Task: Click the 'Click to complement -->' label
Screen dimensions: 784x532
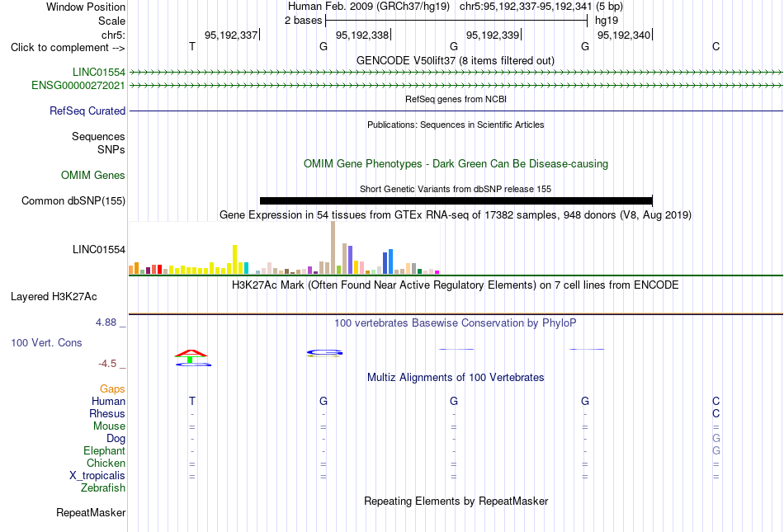Action: [68, 48]
